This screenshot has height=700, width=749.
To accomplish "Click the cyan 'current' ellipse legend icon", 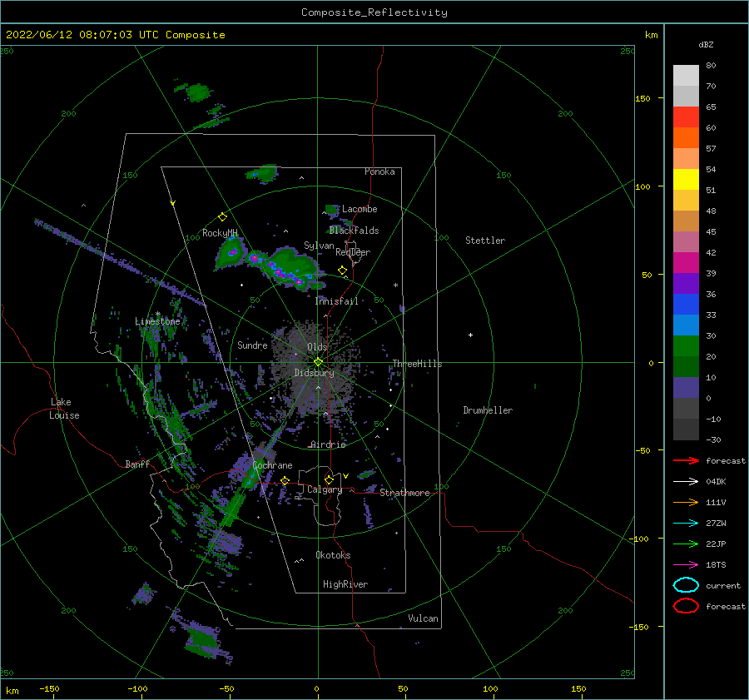I will point(686,585).
